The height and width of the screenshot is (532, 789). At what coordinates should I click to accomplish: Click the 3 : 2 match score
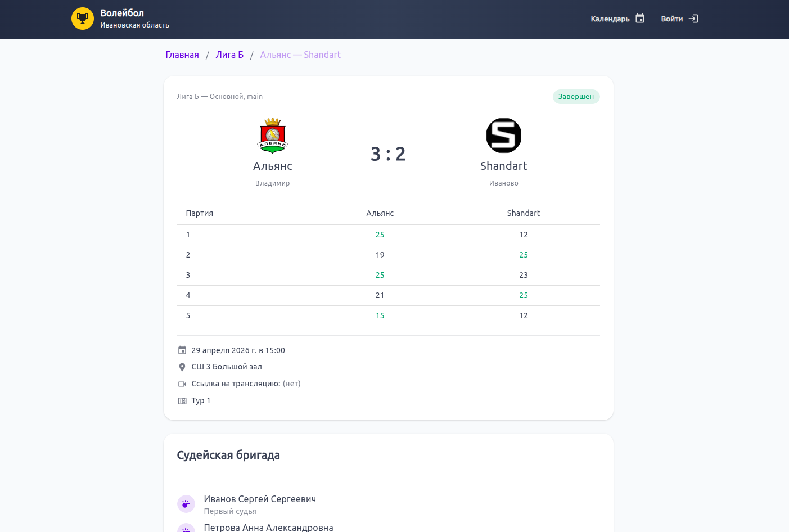[x=388, y=154]
